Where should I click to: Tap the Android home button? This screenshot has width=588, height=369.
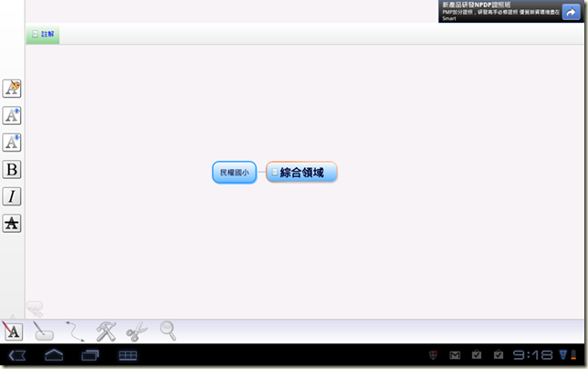[x=54, y=354]
